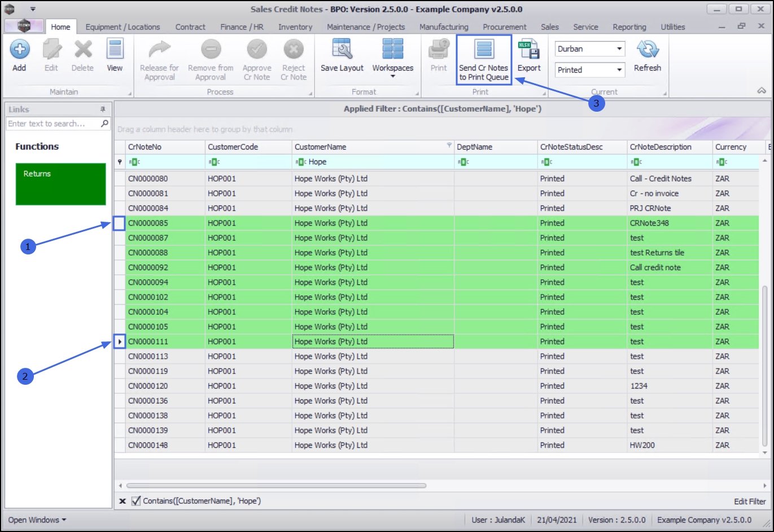The width and height of the screenshot is (774, 532).
Task: Switch to the Sales tab
Action: 549,27
